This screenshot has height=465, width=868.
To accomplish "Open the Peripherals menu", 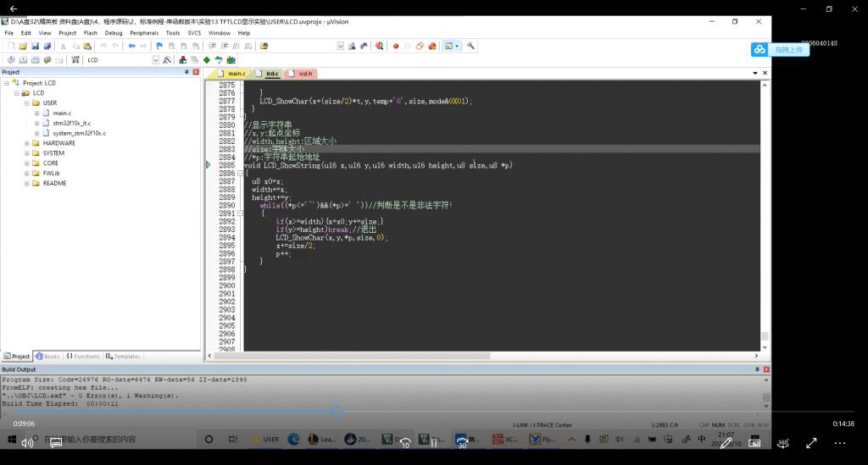I will (x=143, y=33).
